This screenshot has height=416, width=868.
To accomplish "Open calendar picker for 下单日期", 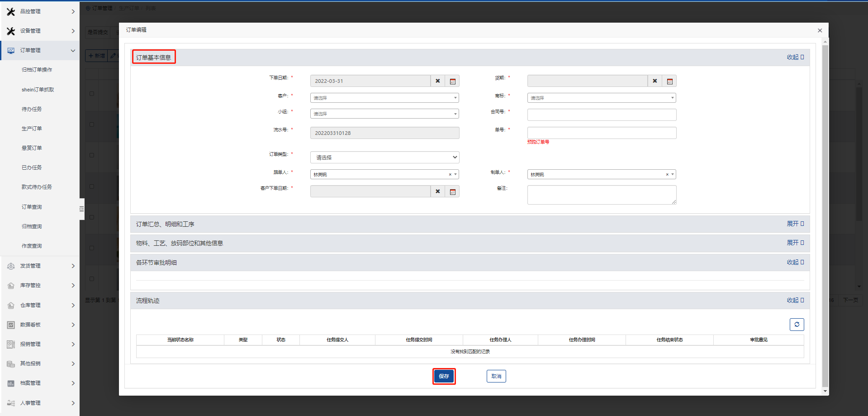I will click(x=452, y=81).
